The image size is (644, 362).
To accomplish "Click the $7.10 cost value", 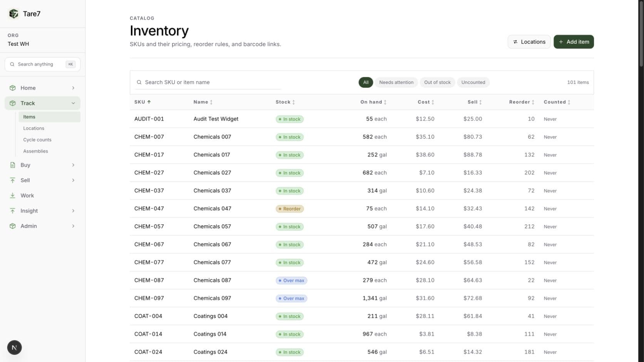I will pos(427,173).
